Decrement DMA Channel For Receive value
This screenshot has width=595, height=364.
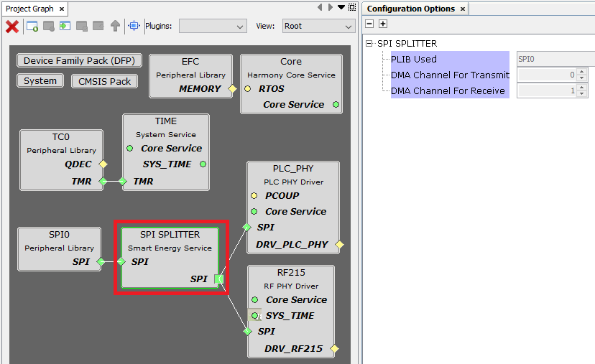tap(582, 94)
